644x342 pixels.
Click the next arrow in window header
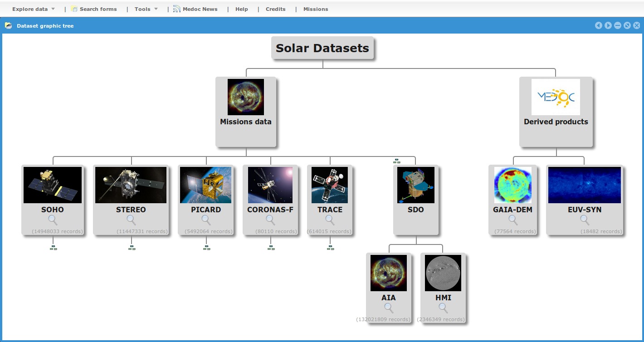coord(608,25)
